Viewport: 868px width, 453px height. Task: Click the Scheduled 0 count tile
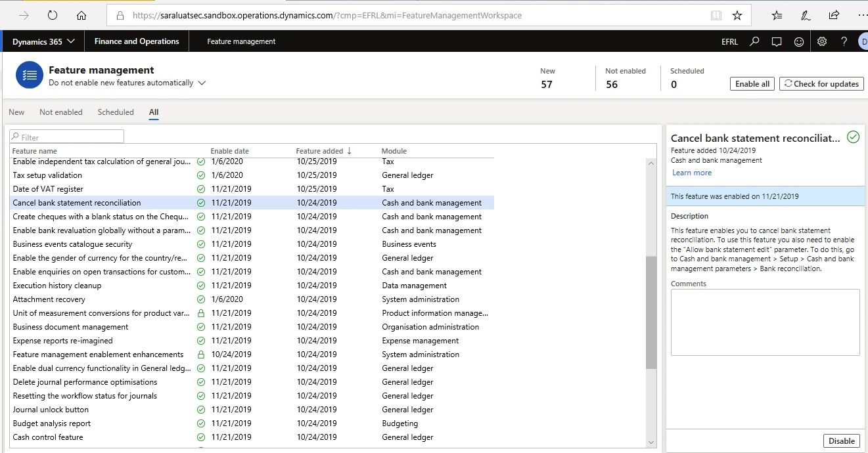(x=687, y=78)
